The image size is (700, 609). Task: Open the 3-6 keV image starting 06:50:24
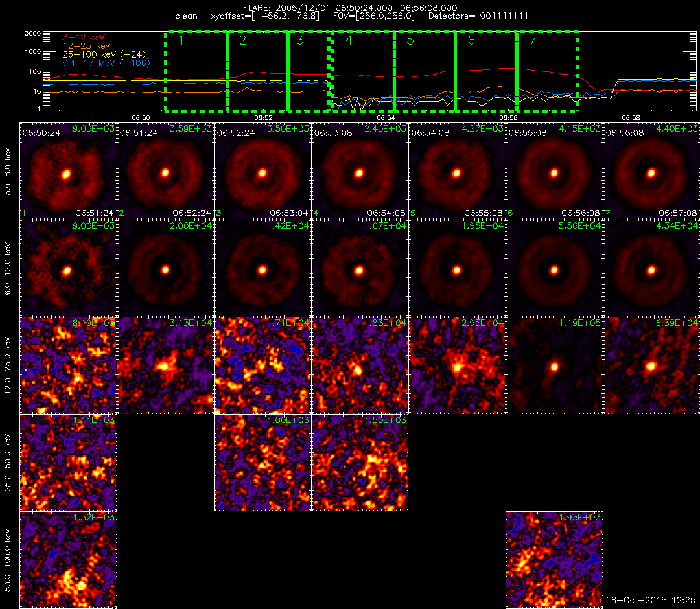68,171
